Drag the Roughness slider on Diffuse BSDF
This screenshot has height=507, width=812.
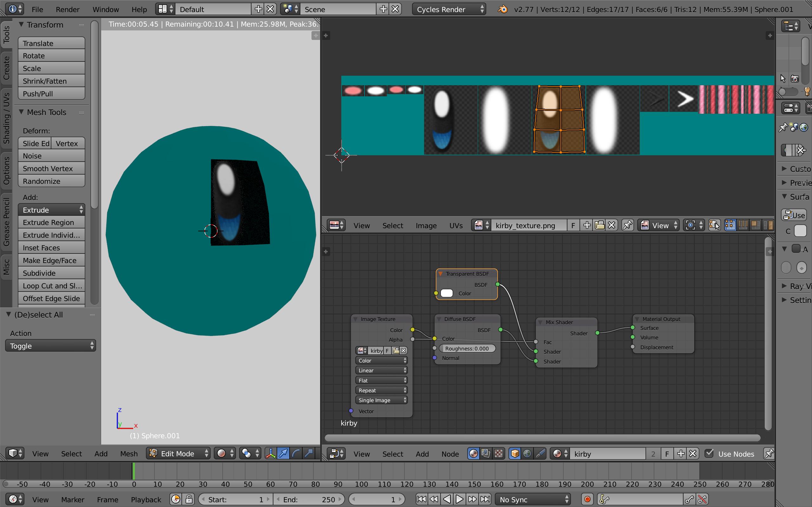coord(467,348)
